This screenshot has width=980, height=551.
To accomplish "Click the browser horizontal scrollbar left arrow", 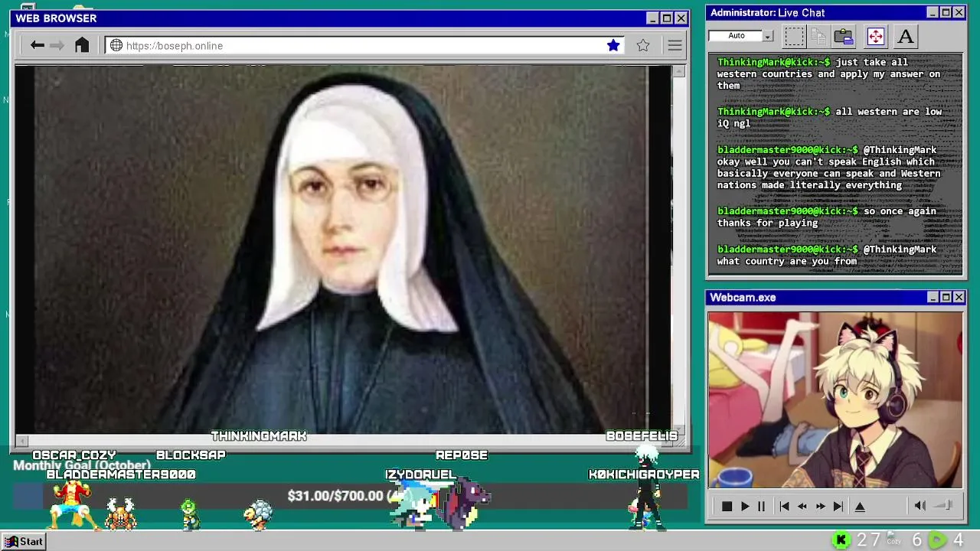I will [x=21, y=441].
